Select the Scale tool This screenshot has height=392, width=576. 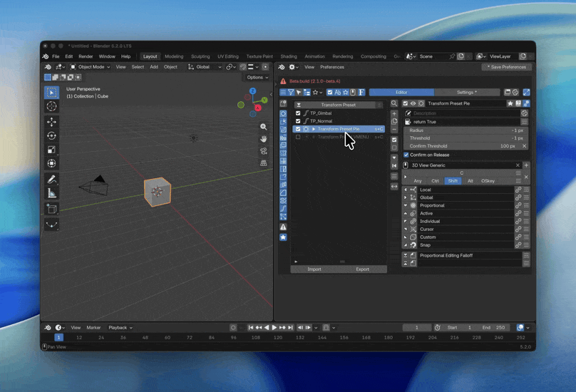tap(51, 150)
